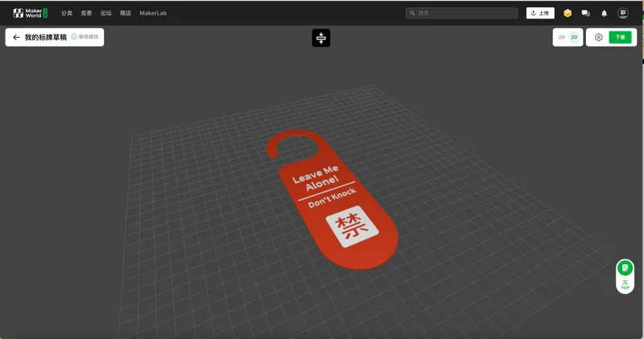Click the TOP scroll-to-top icon
Viewport: 644px width, 339px height.
coord(625,285)
